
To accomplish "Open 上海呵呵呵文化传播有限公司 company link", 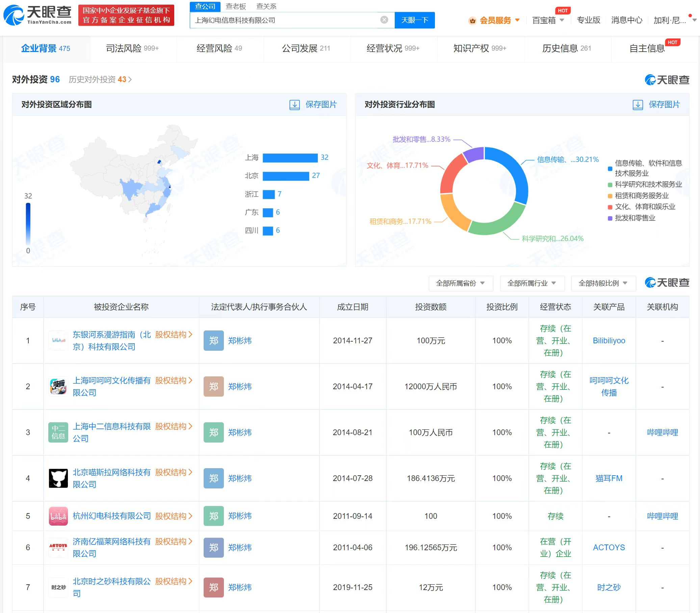I will click(x=111, y=387).
